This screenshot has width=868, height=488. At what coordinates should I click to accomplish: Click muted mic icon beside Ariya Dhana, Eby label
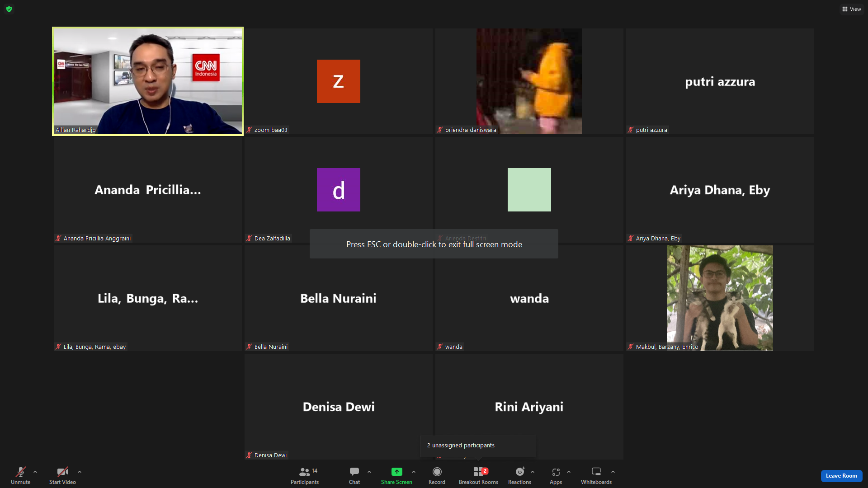[631, 239]
